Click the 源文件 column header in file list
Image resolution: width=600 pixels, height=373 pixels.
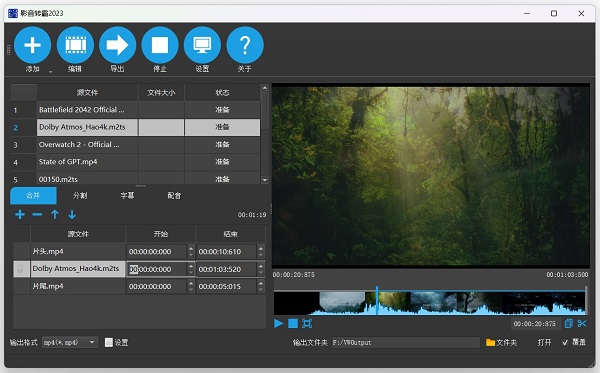[x=87, y=93]
